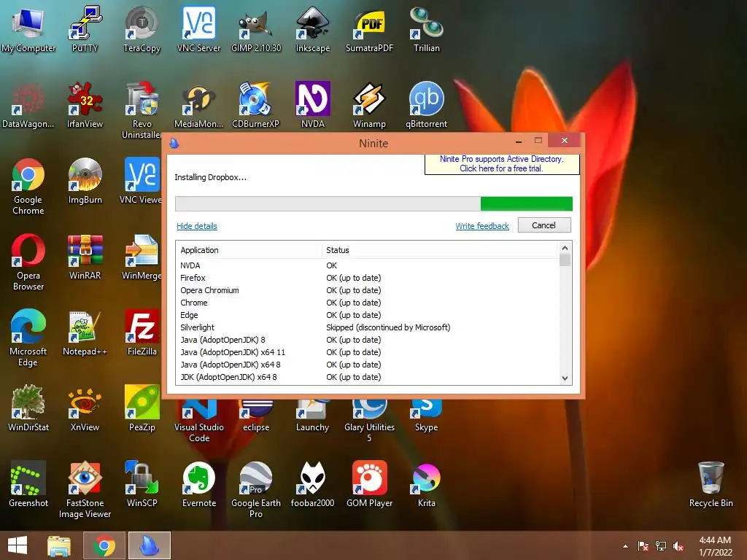The height and width of the screenshot is (560, 747).
Task: Select the Revo Uninstaller icon
Action: pos(142,111)
